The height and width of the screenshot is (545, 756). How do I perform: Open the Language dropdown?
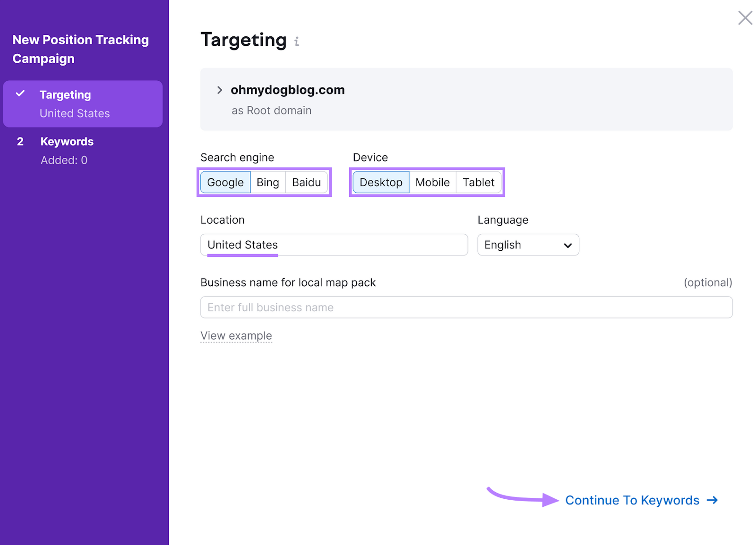click(528, 245)
